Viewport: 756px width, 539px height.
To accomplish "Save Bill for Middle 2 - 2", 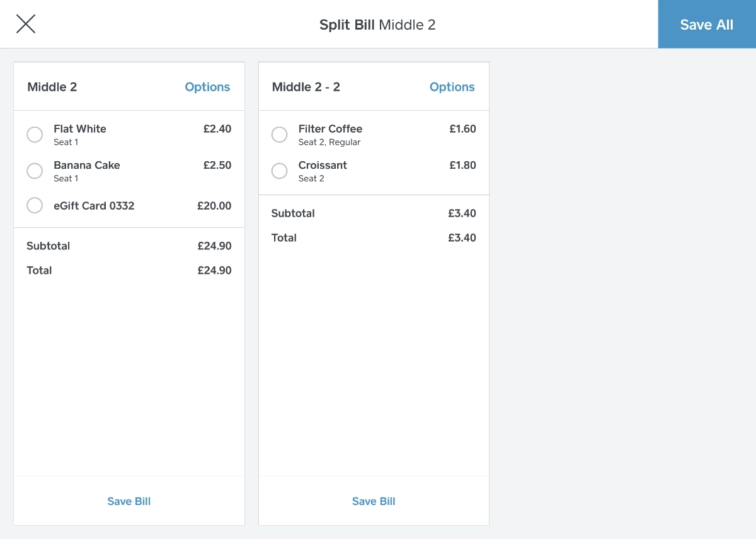I will point(374,501).
